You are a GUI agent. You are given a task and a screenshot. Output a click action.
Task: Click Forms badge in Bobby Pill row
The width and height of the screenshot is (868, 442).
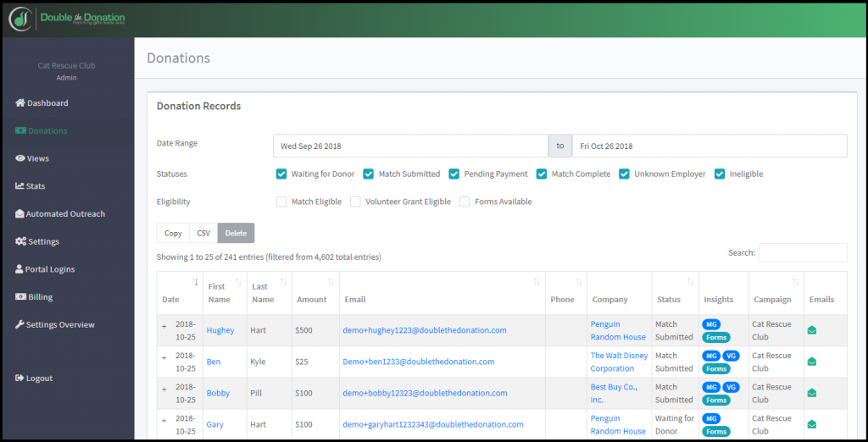(716, 400)
